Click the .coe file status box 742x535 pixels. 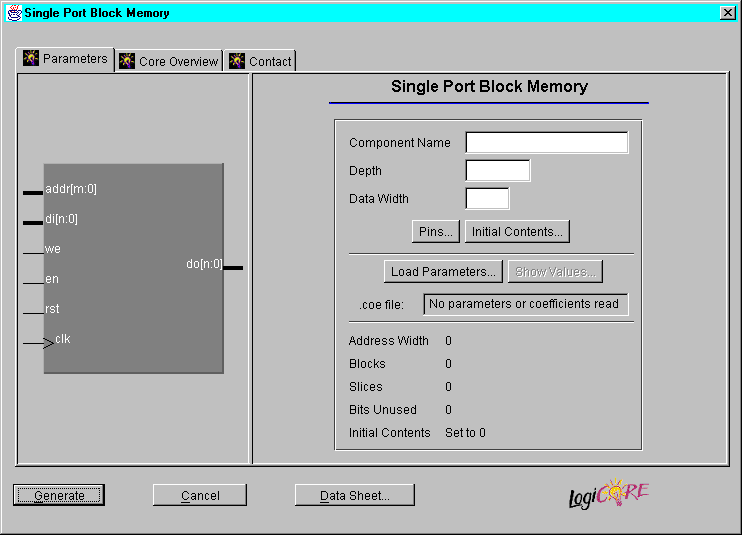point(526,304)
